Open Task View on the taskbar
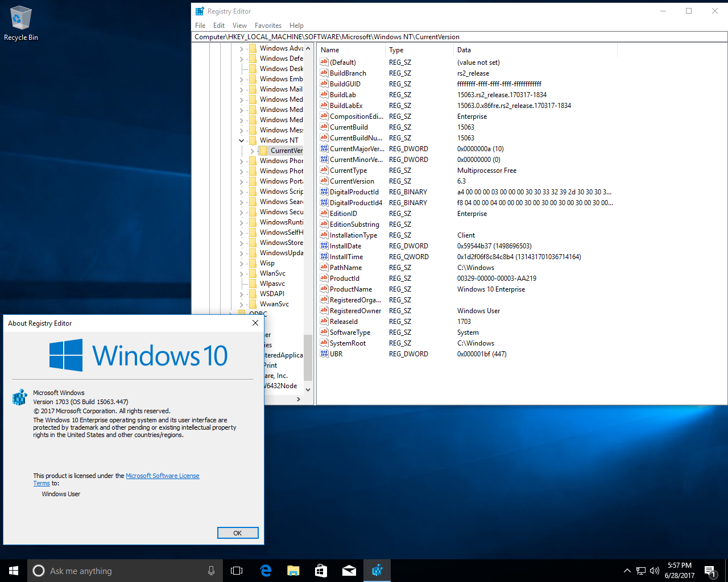Screen dimensions: 728x582 [237, 571]
